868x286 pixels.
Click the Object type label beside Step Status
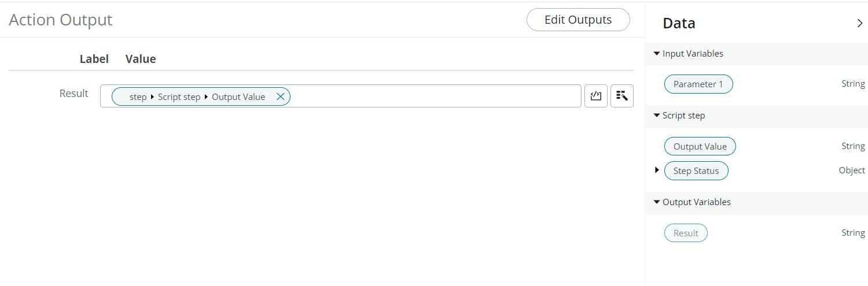(x=852, y=170)
